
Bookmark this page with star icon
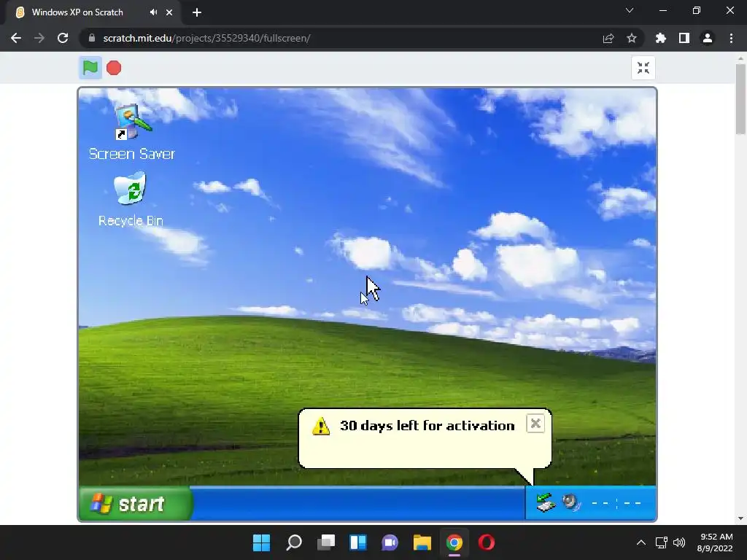click(632, 38)
